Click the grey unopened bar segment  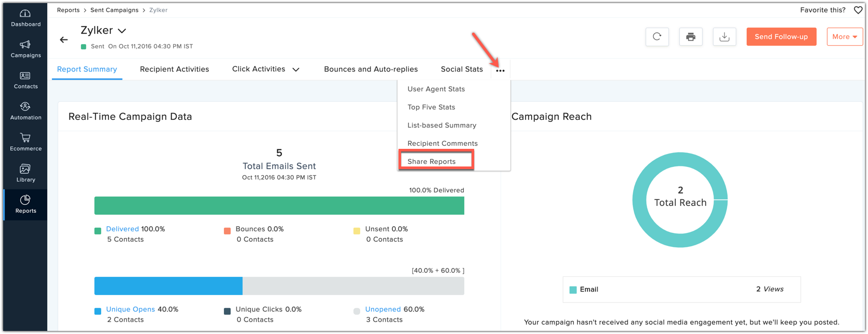coord(353,286)
